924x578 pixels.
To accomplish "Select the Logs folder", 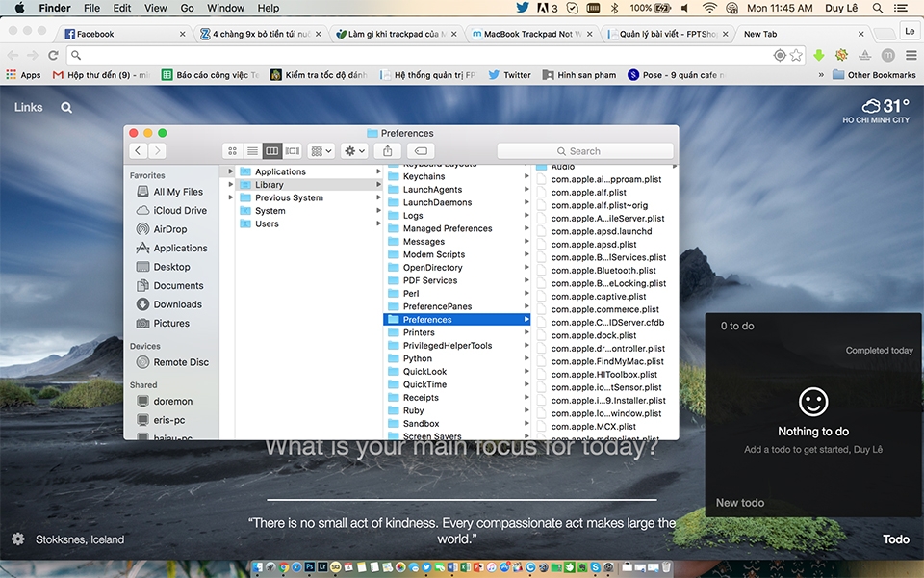I will click(x=457, y=215).
